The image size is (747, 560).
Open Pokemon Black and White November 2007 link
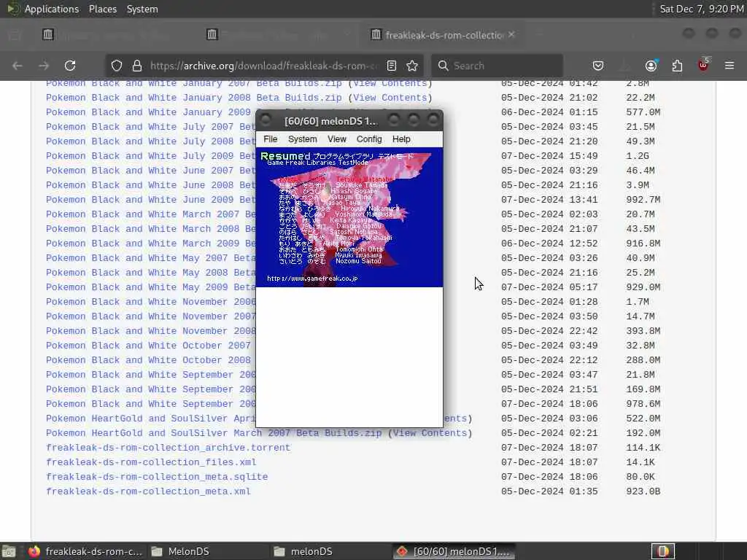(150, 316)
